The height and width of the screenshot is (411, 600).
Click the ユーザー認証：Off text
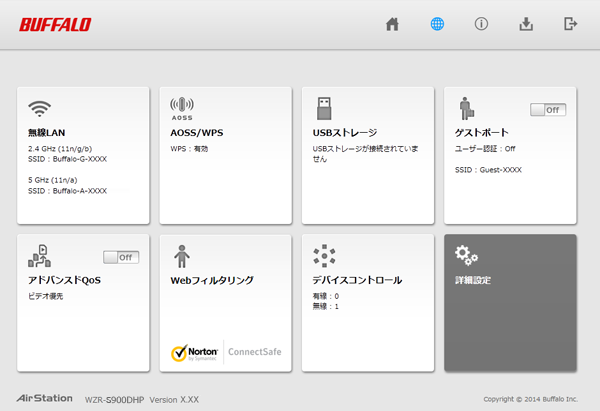click(485, 149)
